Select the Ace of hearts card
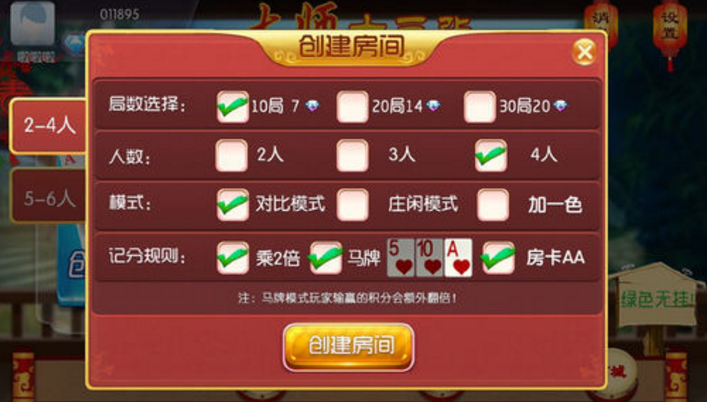 [458, 258]
